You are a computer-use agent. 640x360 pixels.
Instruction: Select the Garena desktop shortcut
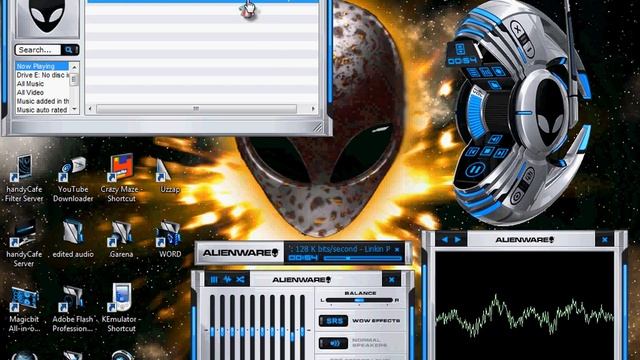click(x=121, y=240)
